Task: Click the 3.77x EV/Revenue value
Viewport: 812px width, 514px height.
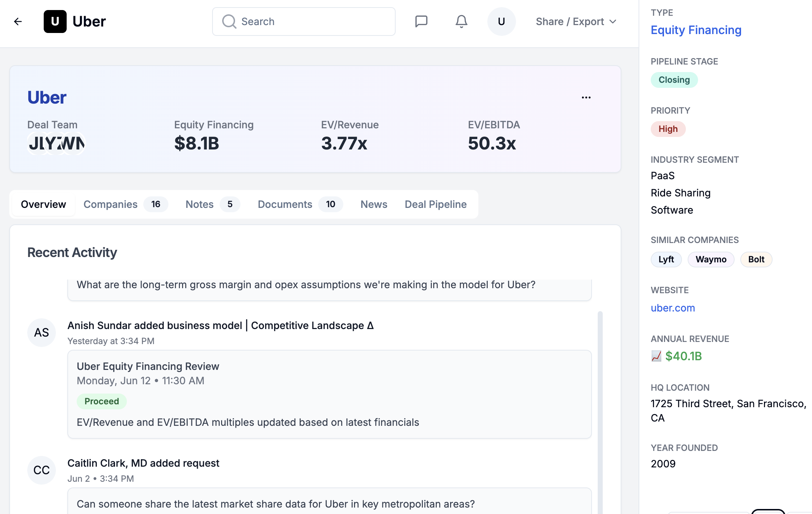Action: coord(344,143)
